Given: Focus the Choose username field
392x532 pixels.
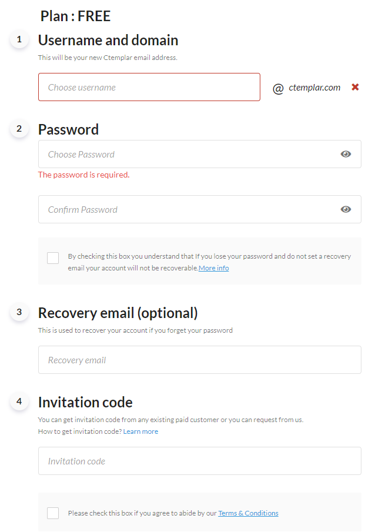Looking at the screenshot, I should tap(149, 87).
